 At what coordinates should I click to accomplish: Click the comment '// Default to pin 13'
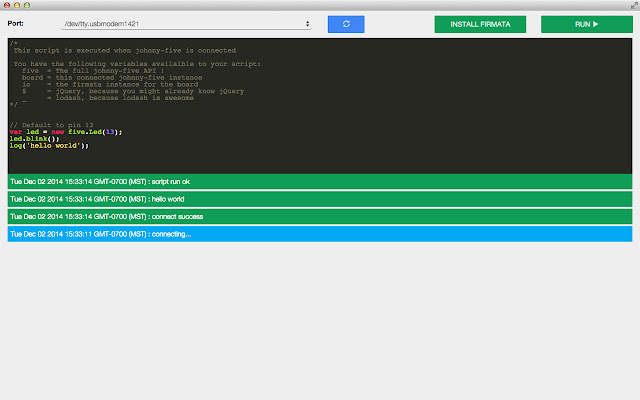[x=51, y=125]
